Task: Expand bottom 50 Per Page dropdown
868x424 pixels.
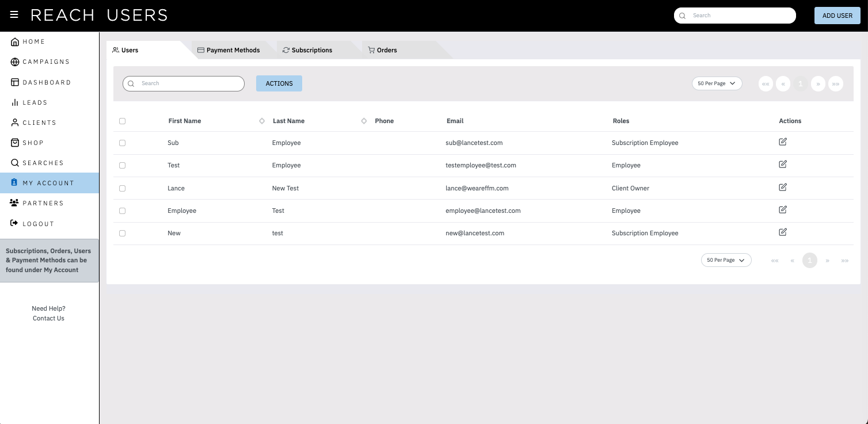Action: pos(726,260)
